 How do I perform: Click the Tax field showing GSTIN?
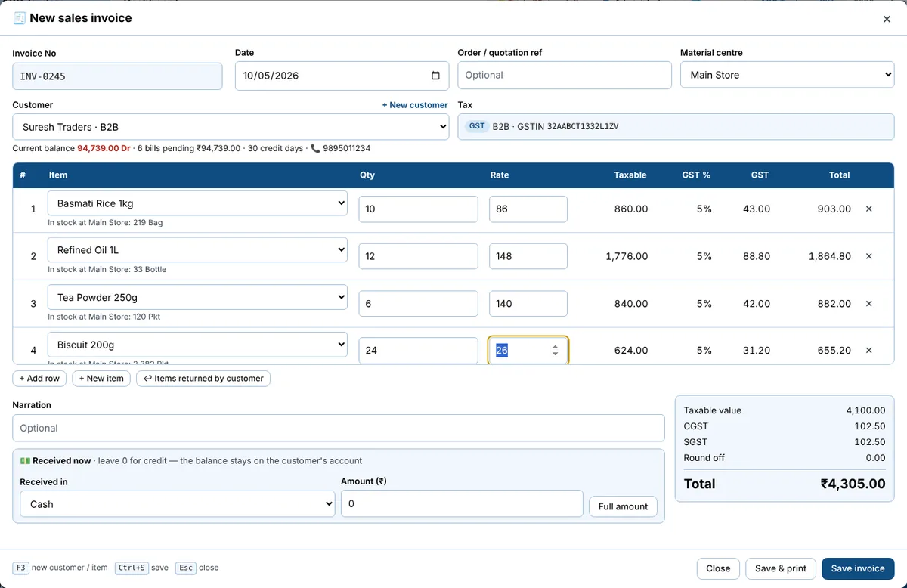tap(676, 127)
